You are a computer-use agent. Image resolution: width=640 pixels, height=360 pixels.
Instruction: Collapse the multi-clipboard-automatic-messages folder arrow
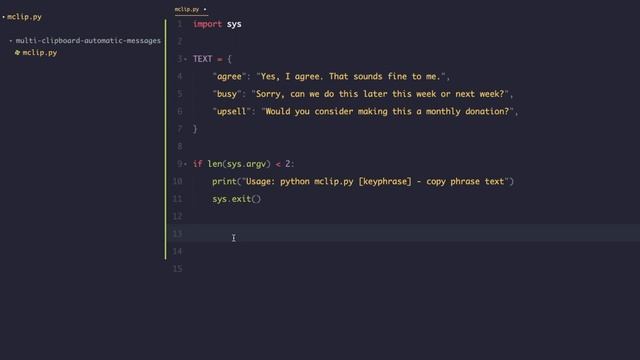[x=11, y=40]
